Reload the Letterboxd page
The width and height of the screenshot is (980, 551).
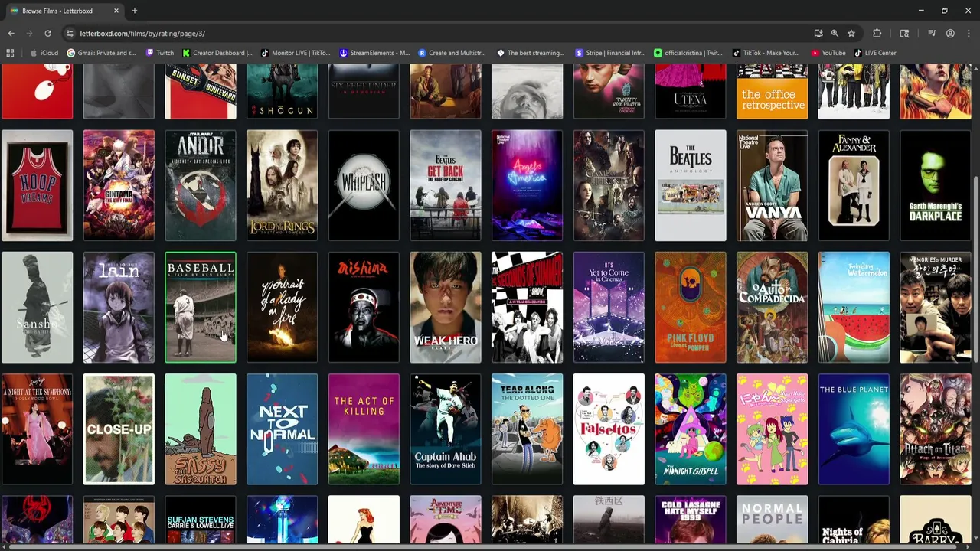coord(47,34)
